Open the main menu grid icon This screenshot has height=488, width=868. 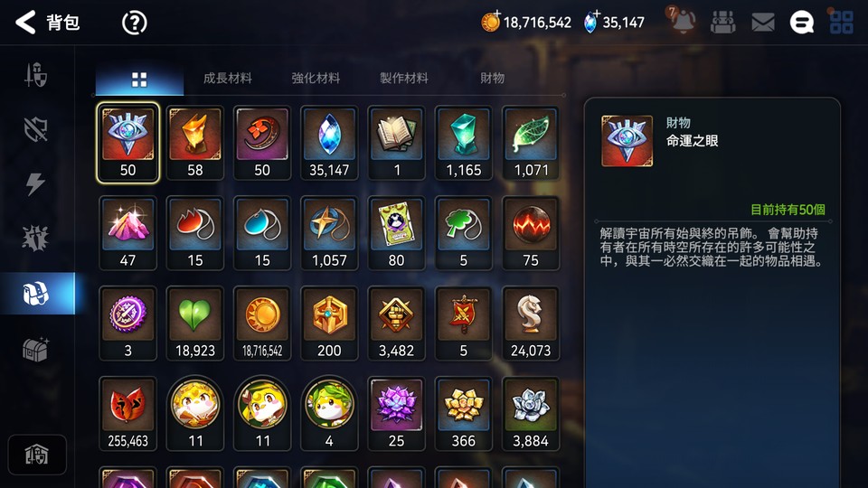[842, 22]
